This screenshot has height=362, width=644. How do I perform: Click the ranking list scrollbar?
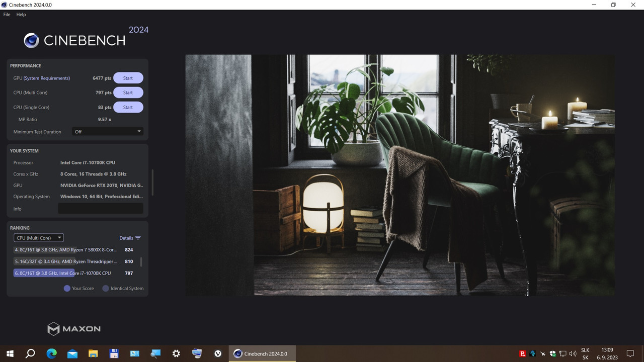(141, 262)
